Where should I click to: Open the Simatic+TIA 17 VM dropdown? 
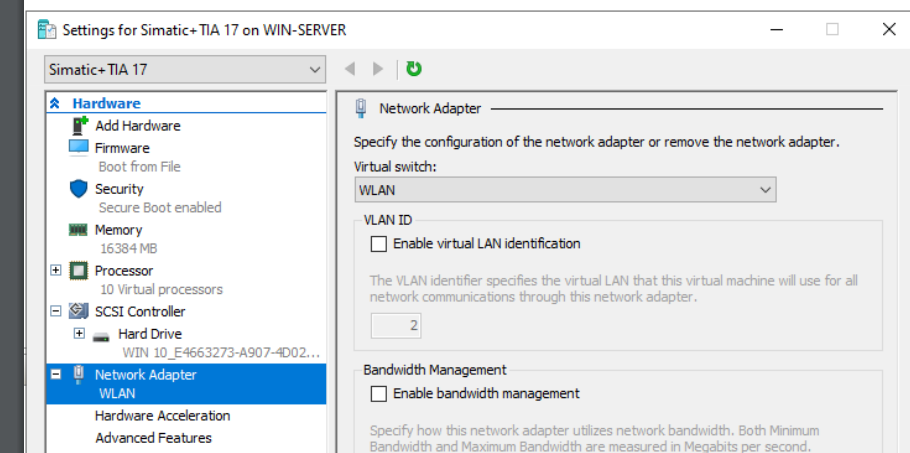coord(186,70)
